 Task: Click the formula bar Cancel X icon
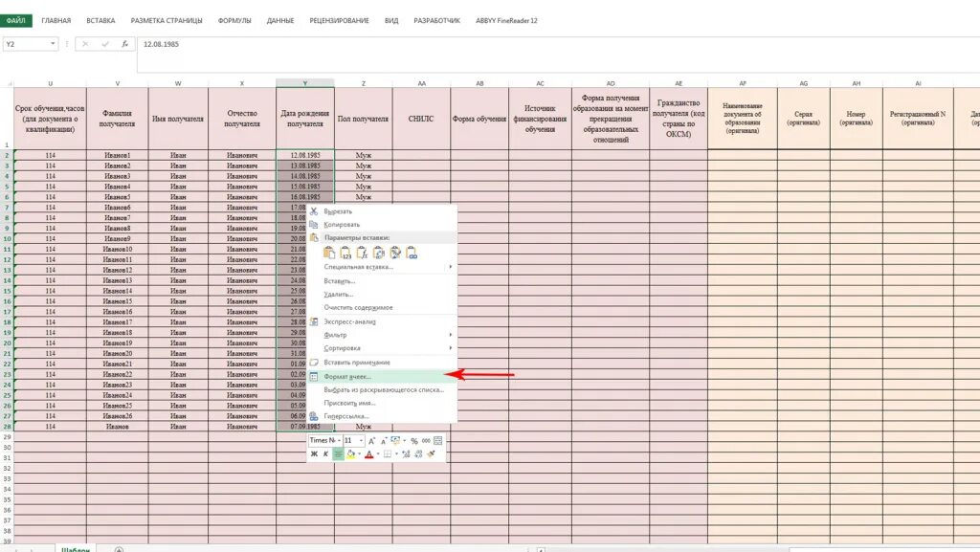click(x=85, y=44)
